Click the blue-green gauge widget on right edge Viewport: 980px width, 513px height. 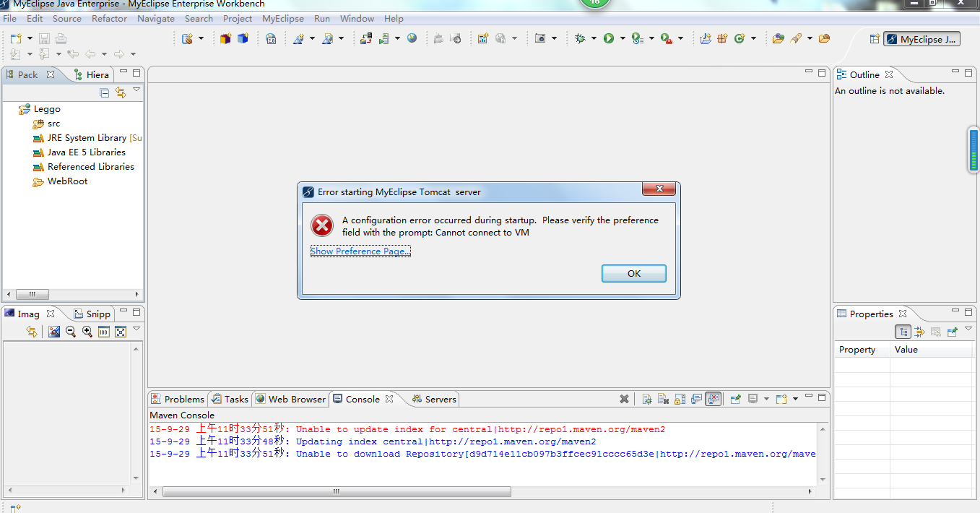coord(974,150)
